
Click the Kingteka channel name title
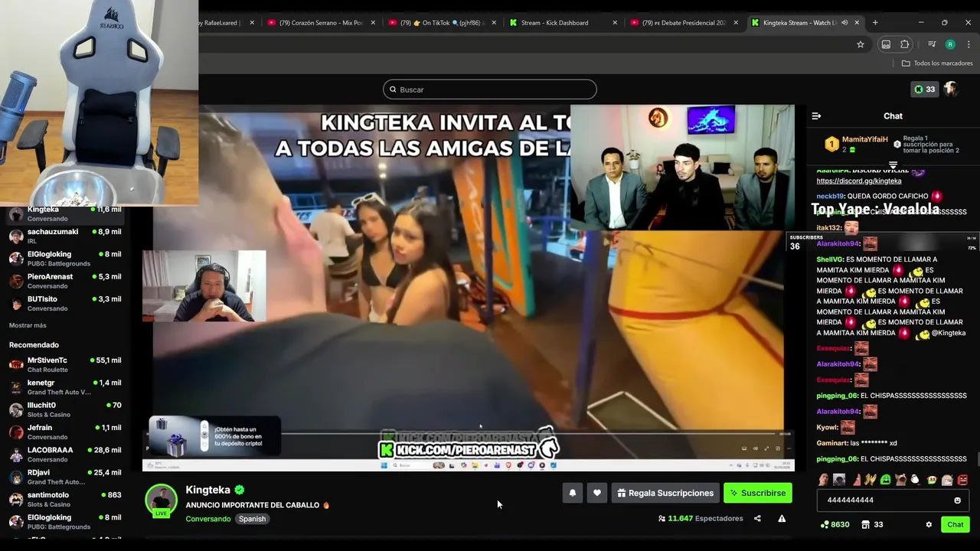pos(207,490)
